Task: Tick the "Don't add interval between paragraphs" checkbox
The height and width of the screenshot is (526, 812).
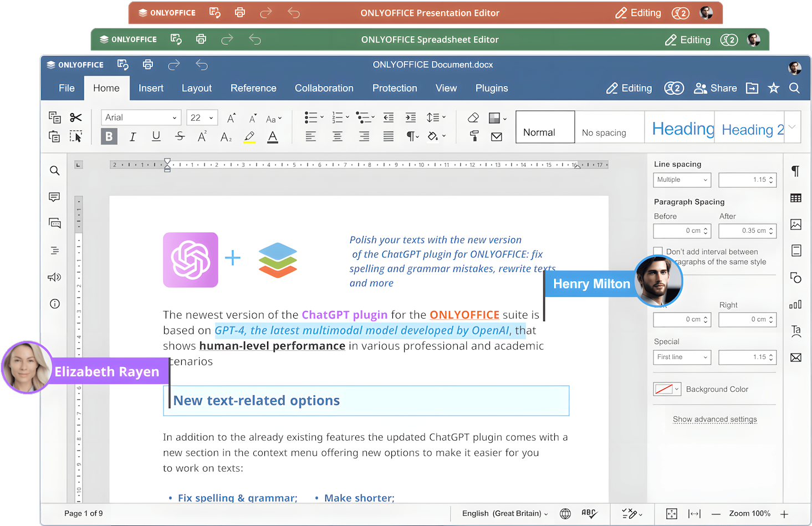Action: (x=658, y=252)
